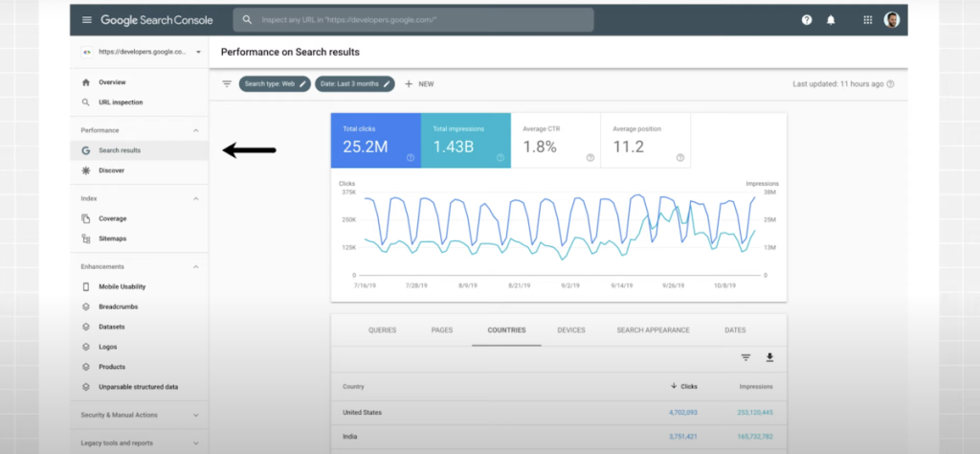Click the Unparsable structured data icon
This screenshot has height=454, width=980.
tap(86, 387)
